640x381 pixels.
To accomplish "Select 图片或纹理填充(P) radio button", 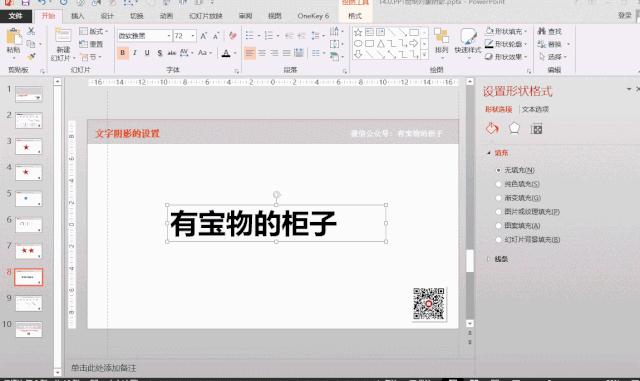I will (x=498, y=212).
